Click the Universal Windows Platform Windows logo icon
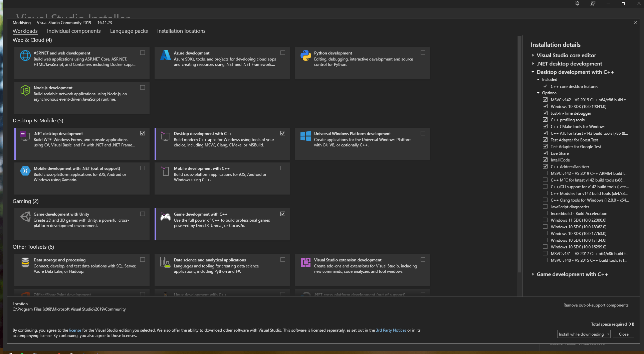Viewport: 644px width, 354px height. pos(306,136)
